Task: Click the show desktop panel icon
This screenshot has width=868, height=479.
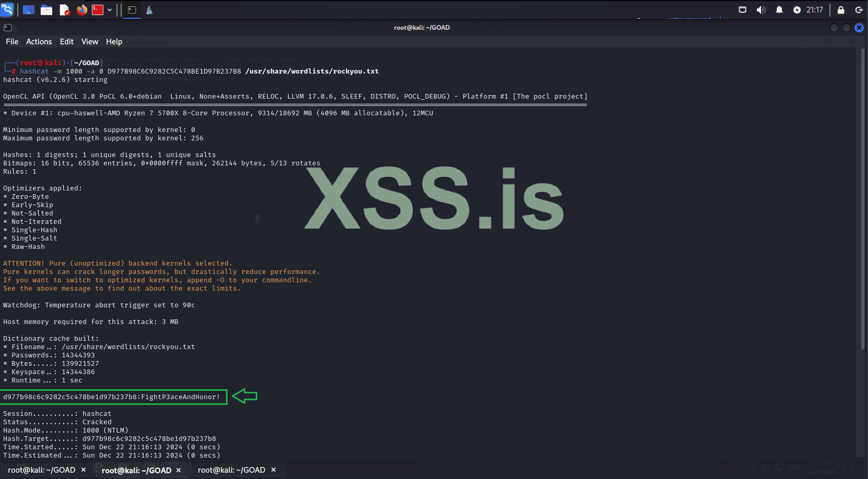Action: [29, 10]
